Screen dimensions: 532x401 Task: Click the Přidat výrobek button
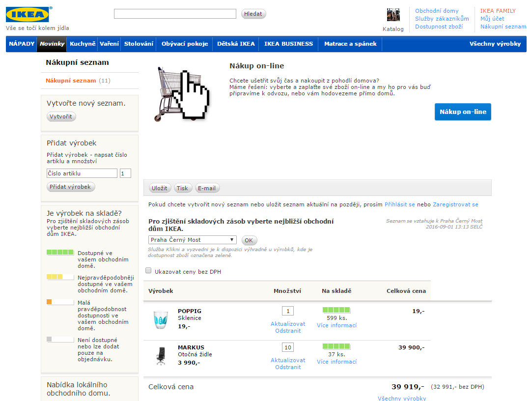pos(71,187)
